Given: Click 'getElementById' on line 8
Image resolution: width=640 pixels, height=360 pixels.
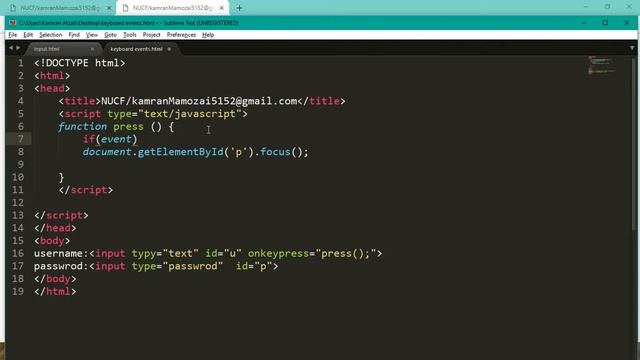Looking at the screenshot, I should pos(180,152).
